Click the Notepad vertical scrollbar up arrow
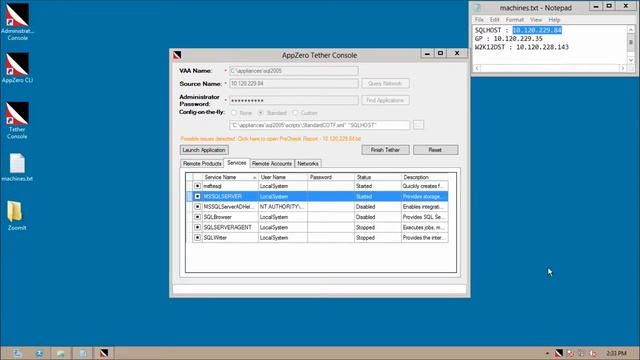640x360 pixels. click(x=631, y=29)
